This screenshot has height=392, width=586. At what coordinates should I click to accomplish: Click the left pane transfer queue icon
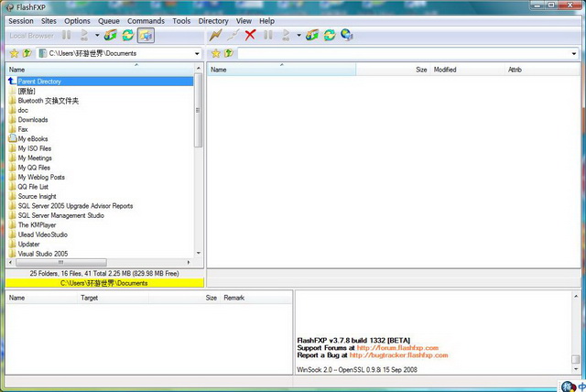[84, 35]
